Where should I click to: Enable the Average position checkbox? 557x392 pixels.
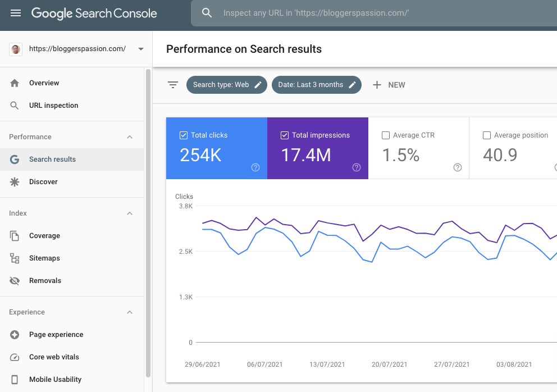tap(487, 135)
